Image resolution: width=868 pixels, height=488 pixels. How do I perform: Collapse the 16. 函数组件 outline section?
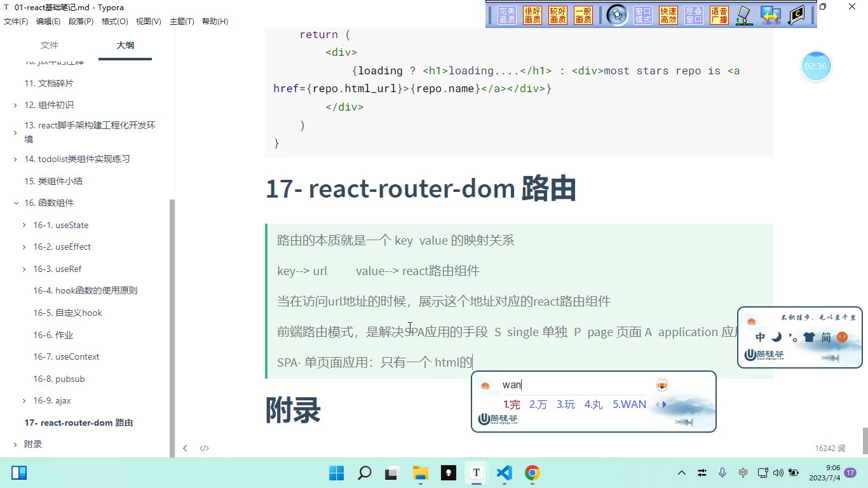pos(16,203)
